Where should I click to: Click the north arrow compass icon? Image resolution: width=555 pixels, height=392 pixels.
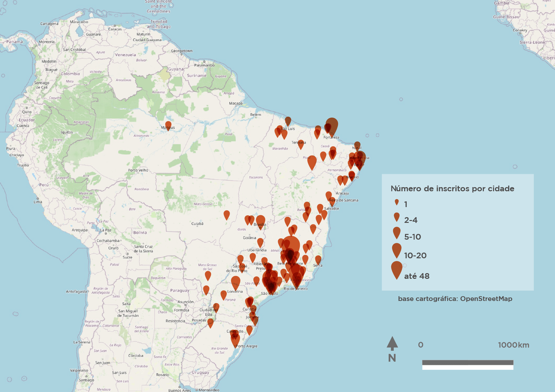pos(392,344)
